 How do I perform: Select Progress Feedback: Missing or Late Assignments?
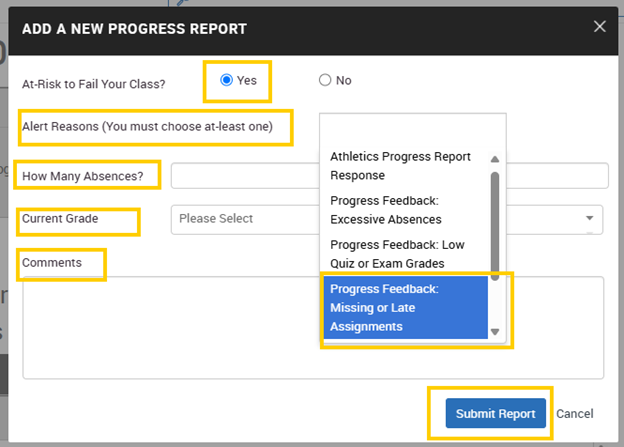click(x=404, y=307)
